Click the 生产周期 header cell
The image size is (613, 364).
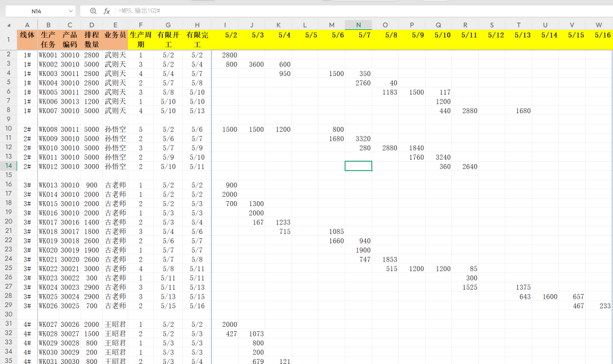point(140,40)
